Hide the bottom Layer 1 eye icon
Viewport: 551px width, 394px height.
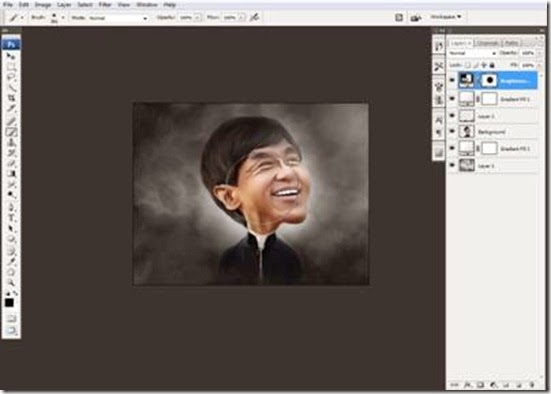tap(452, 165)
